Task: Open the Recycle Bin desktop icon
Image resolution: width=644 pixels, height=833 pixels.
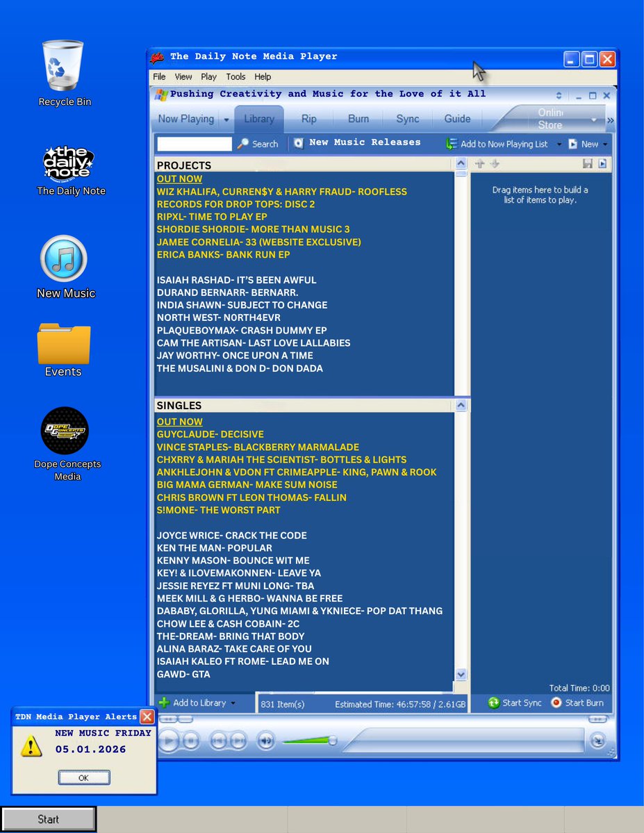Action: pos(63,66)
